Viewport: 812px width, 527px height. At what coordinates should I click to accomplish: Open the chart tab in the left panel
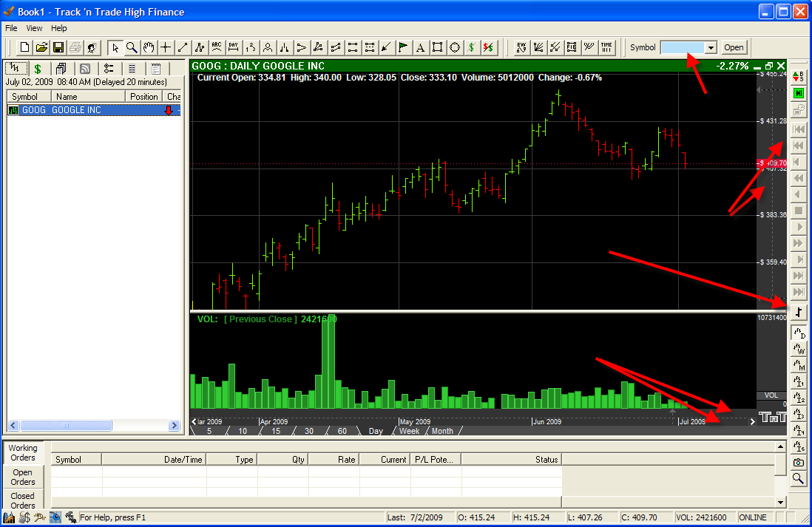[x=15, y=68]
